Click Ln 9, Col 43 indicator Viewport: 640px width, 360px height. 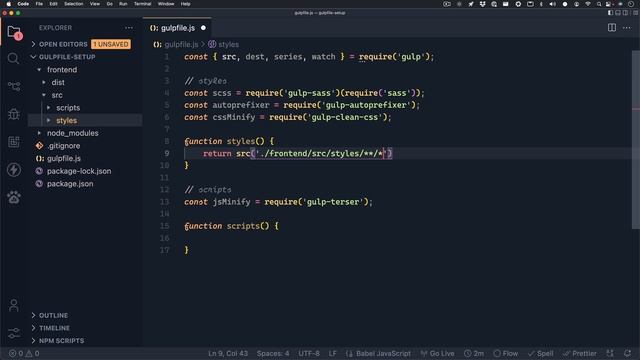[228, 353]
